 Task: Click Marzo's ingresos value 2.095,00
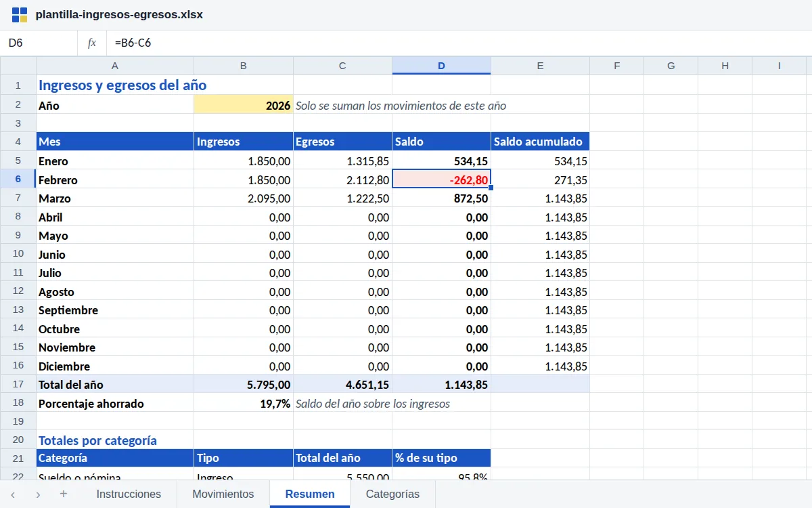[244, 198]
